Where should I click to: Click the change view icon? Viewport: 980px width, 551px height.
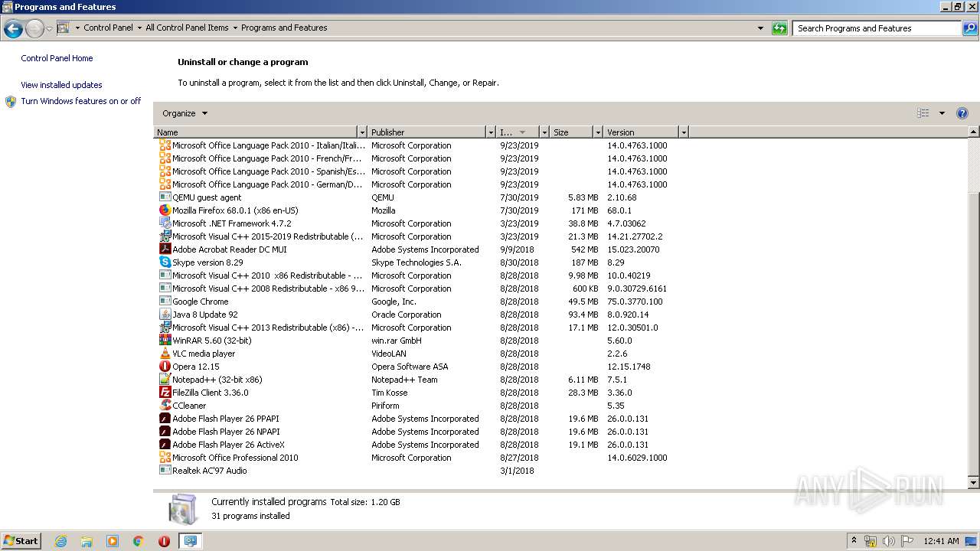coord(923,113)
